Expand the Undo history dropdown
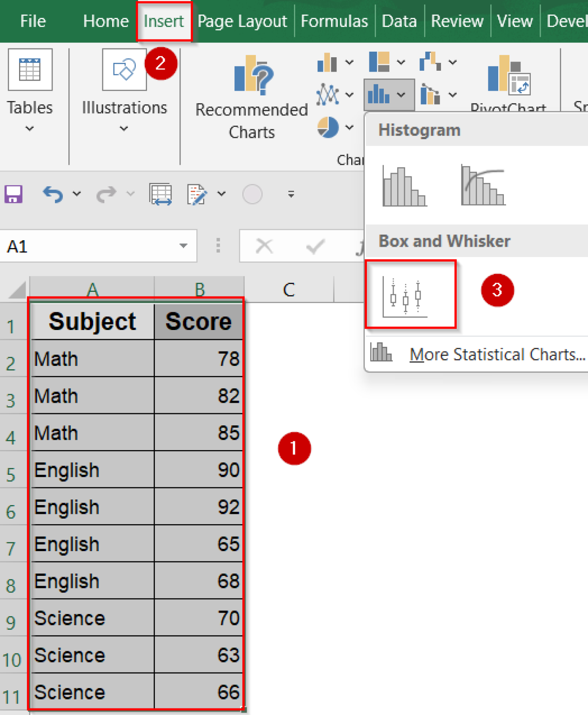This screenshot has height=715, width=588. coord(76,194)
